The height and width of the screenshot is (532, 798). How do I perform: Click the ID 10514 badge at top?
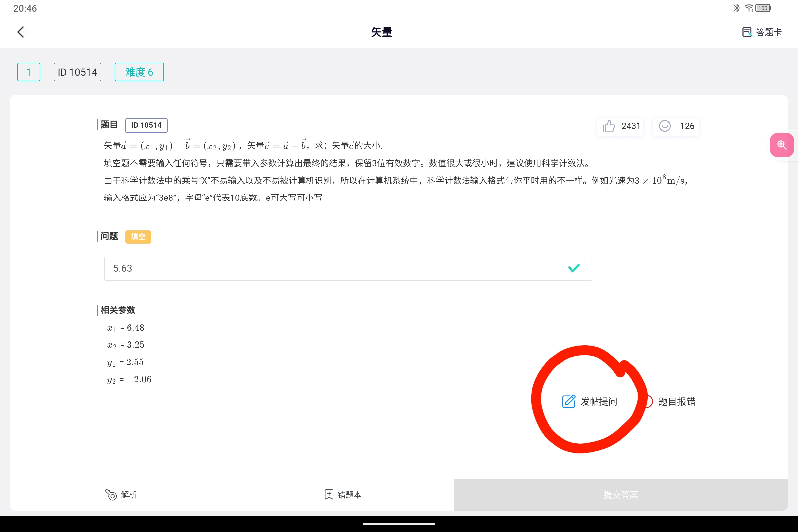pos(77,71)
